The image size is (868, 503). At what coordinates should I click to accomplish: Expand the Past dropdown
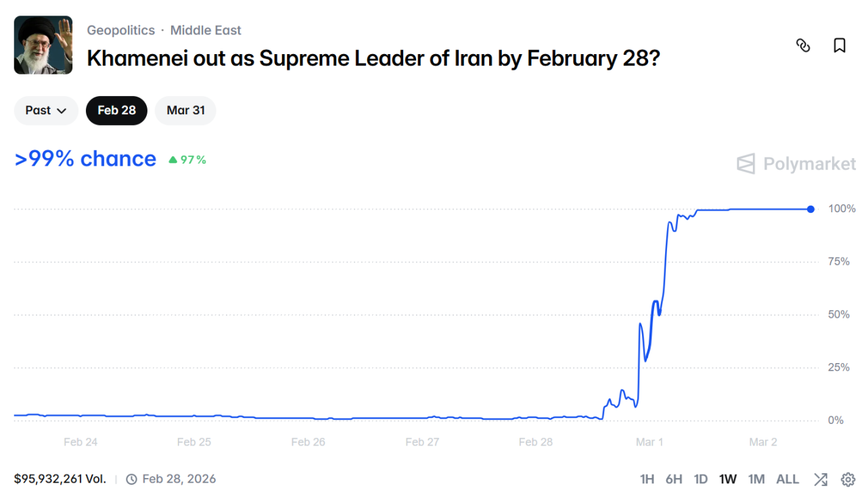(x=46, y=110)
